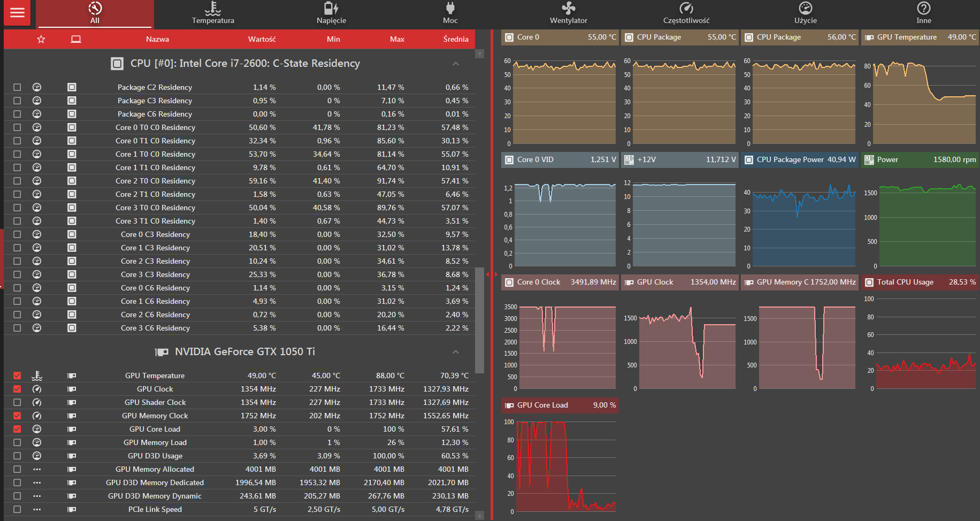Screen dimensions: 980x521
Task: Tick the Package C2 Residency checkbox
Action: (x=17, y=87)
